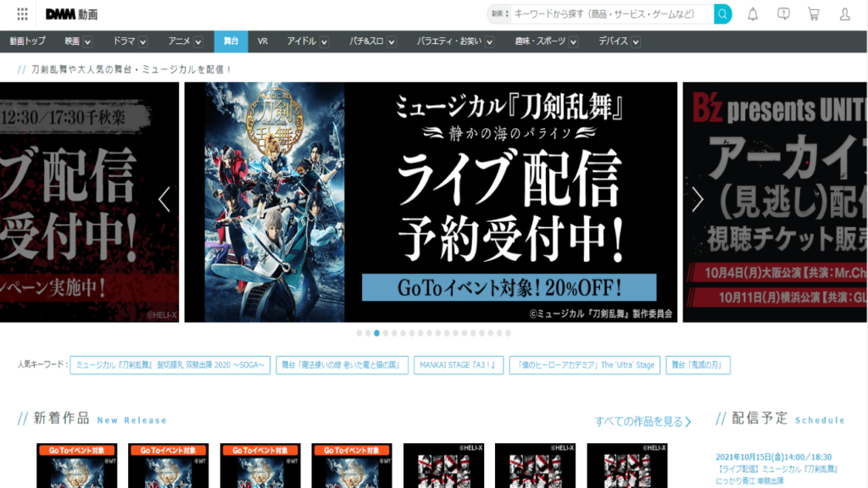This screenshot has width=868, height=488.
Task: Click the すべての作品を見る link
Action: 643,422
